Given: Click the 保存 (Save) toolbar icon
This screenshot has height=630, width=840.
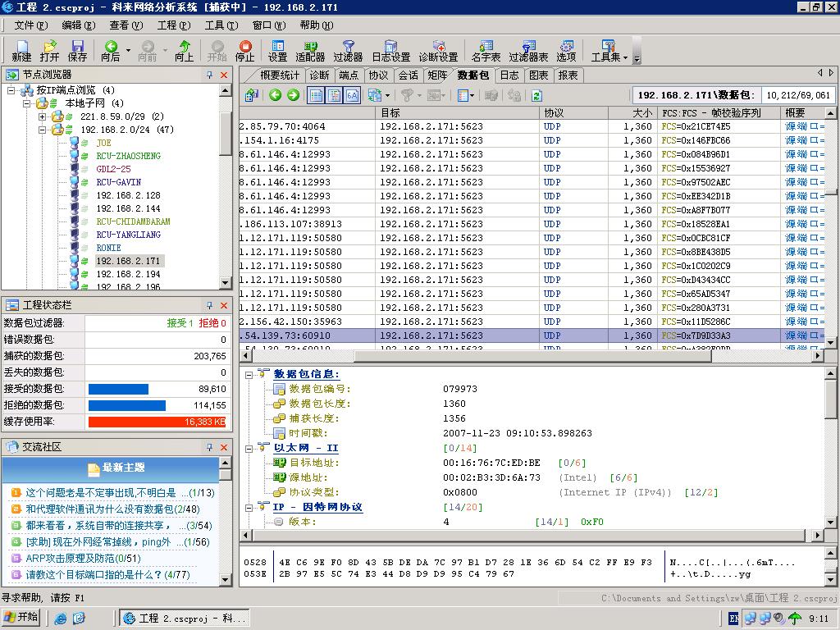Looking at the screenshot, I should 77,51.
